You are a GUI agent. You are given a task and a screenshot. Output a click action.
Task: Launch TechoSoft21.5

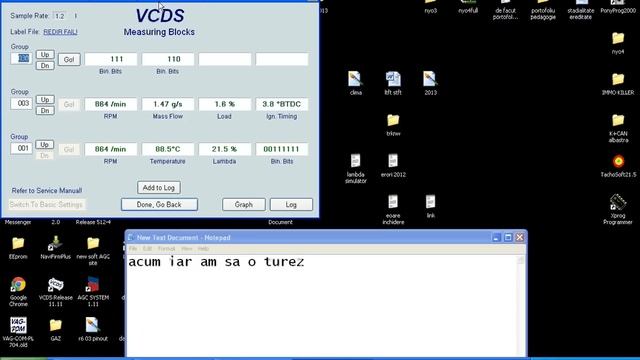[618, 162]
